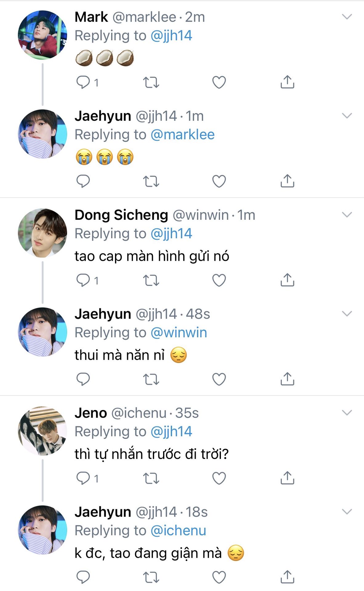Go to the @winwin mention link

tap(179, 333)
